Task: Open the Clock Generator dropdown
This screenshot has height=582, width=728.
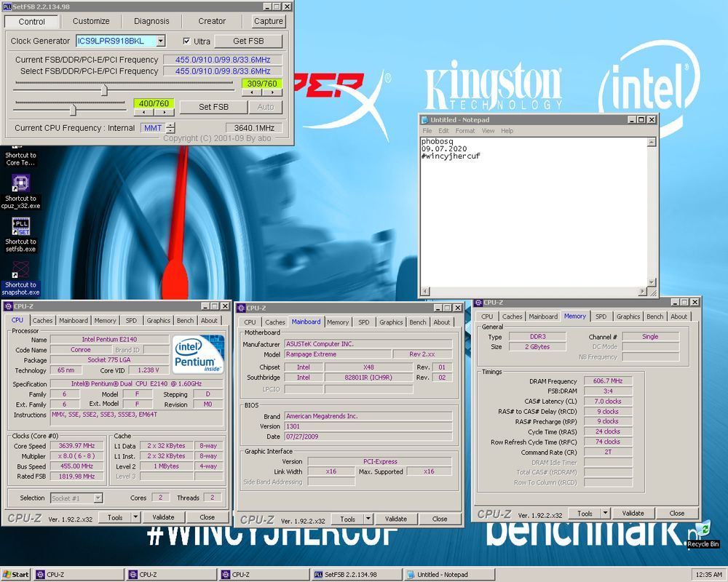Action: click(161, 41)
